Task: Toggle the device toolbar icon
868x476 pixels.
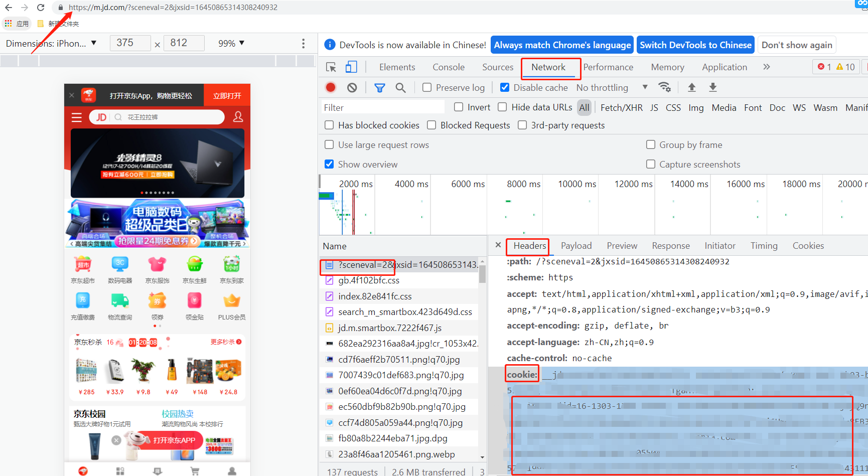Action: pyautogui.click(x=351, y=67)
